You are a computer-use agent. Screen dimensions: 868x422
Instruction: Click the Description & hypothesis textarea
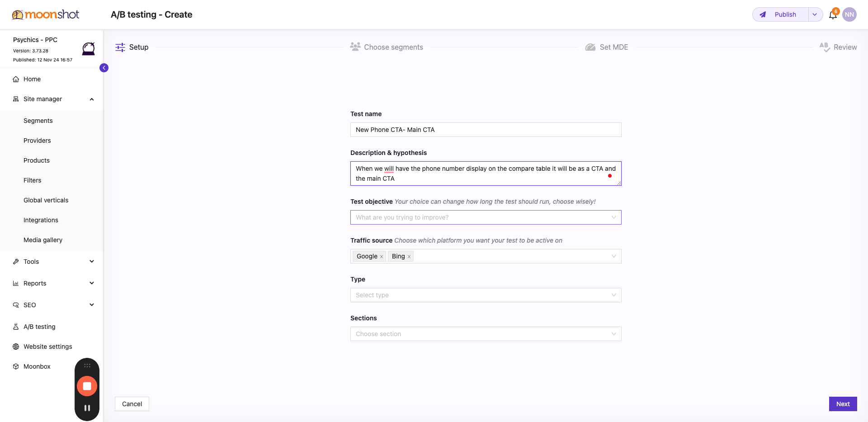(x=486, y=173)
